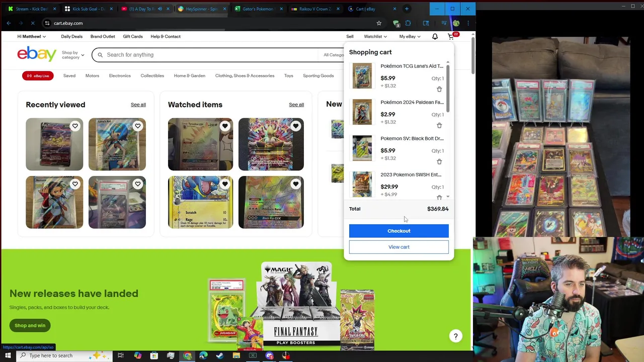The height and width of the screenshot is (362, 644).
Task: Click the eBay logo
Action: (x=37, y=54)
